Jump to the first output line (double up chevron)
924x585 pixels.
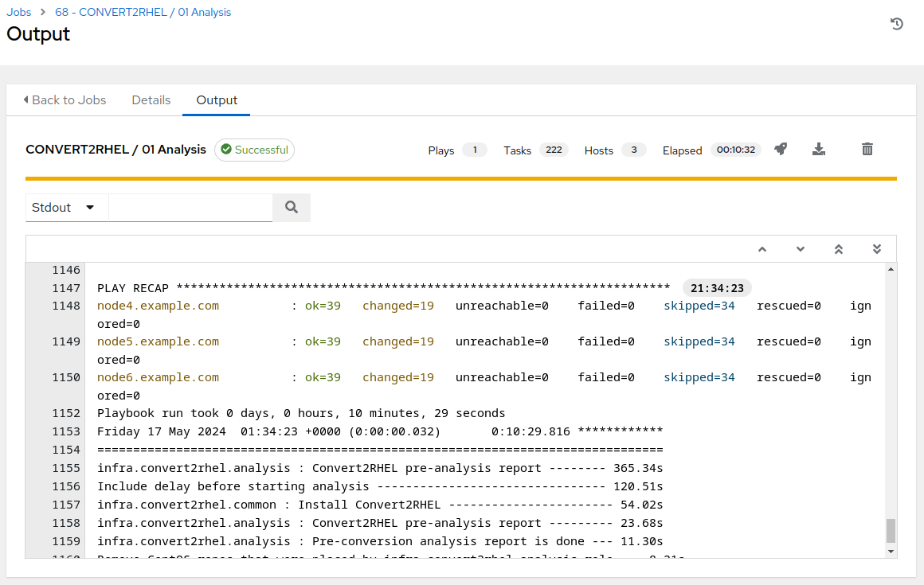pos(839,250)
